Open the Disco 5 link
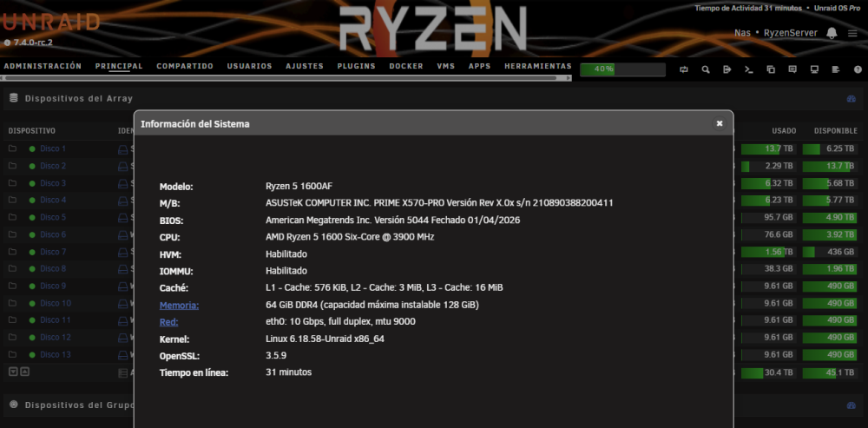The height and width of the screenshot is (428, 868). point(53,217)
